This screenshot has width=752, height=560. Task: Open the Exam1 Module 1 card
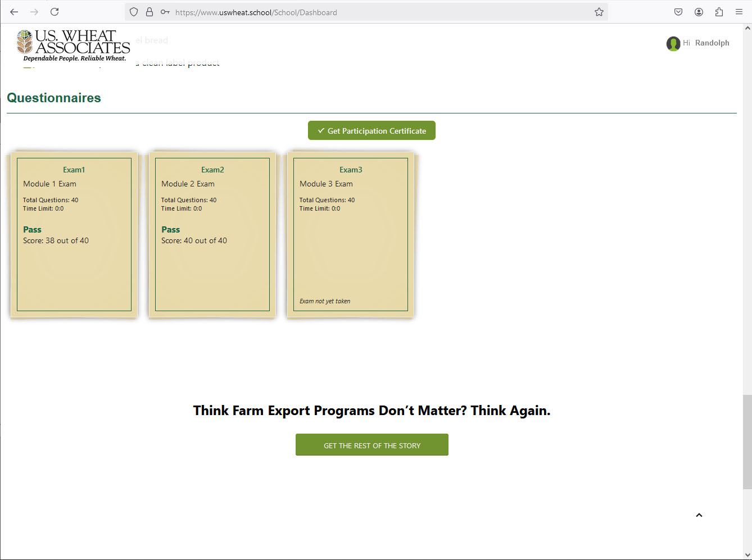pos(74,234)
